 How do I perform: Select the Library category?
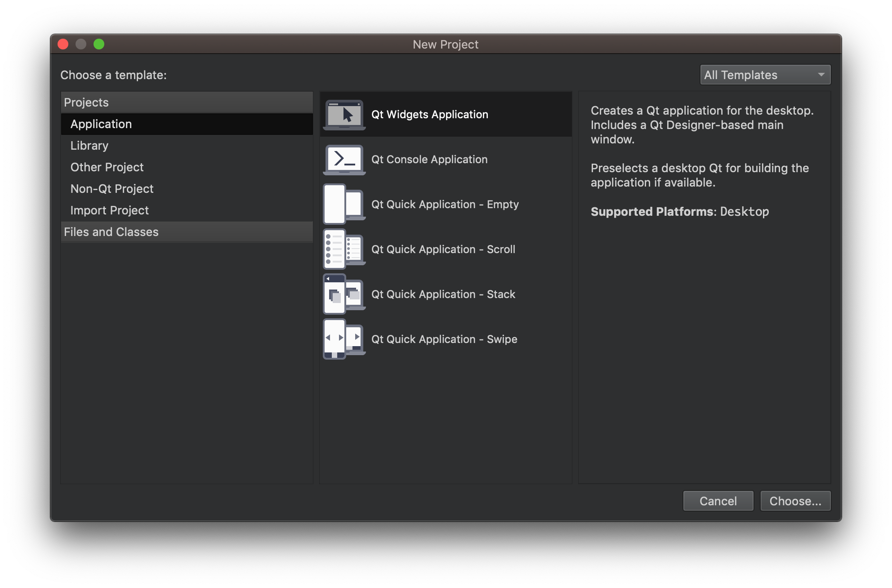tap(187, 146)
